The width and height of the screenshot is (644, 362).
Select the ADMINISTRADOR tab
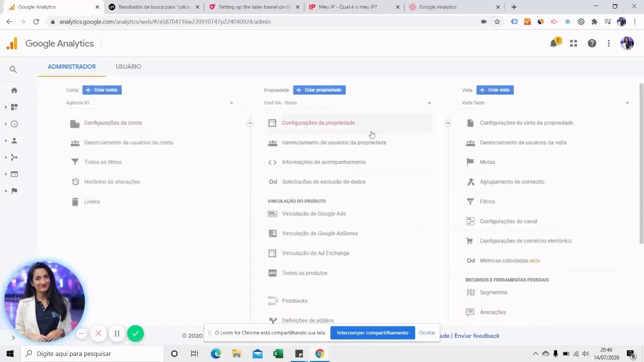tap(71, 66)
